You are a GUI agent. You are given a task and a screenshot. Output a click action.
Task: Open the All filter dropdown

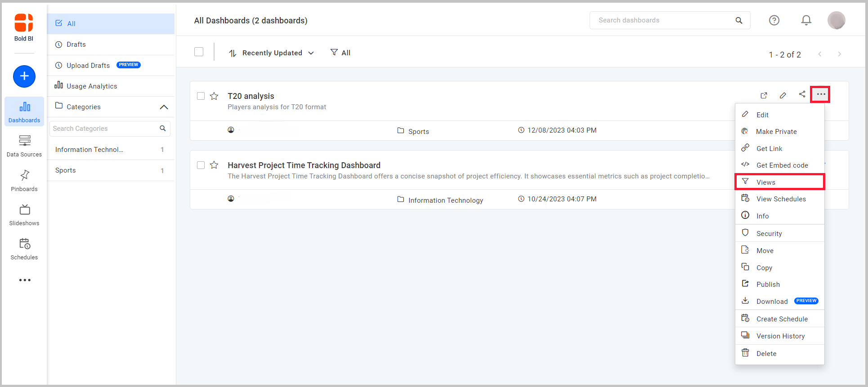pyautogui.click(x=340, y=53)
